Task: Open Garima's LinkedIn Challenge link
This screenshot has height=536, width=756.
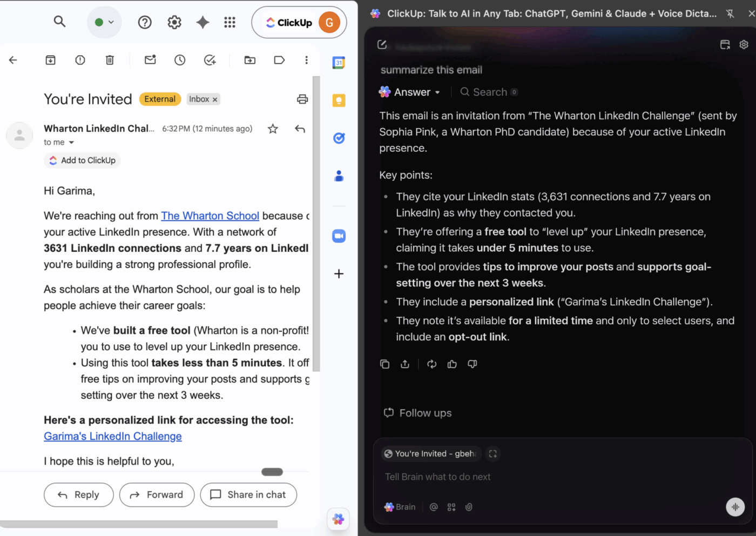Action: click(112, 437)
